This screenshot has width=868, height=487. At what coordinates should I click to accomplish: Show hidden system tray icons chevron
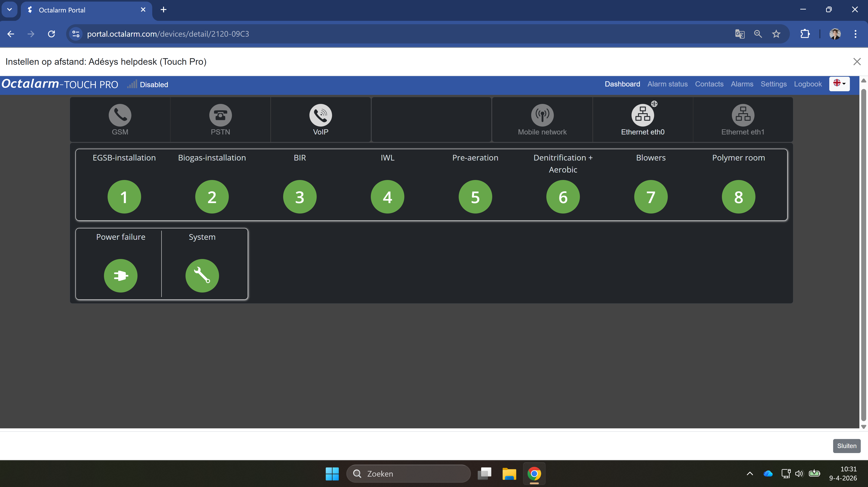pyautogui.click(x=750, y=473)
